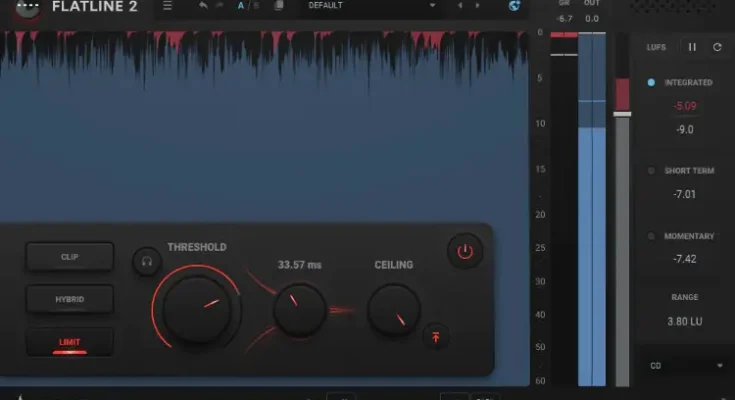Expand the CD loudness target dropdown
Screen dimensions: 735x400
tap(686, 366)
